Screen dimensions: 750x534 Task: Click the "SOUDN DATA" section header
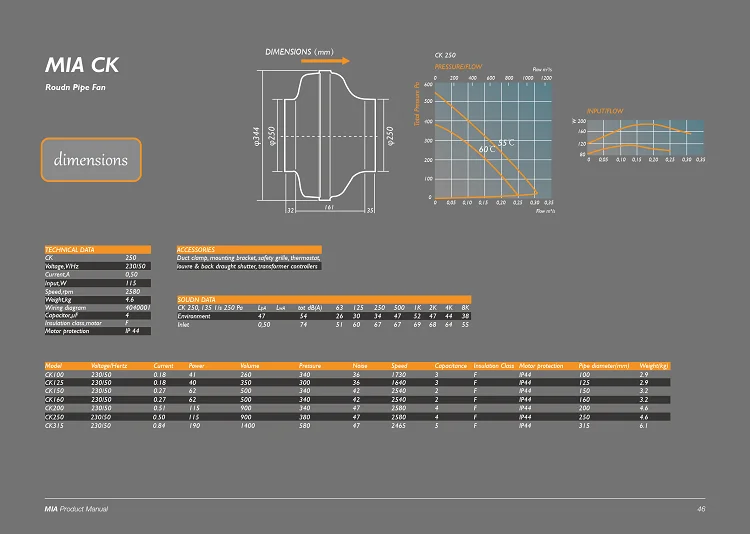(x=324, y=300)
